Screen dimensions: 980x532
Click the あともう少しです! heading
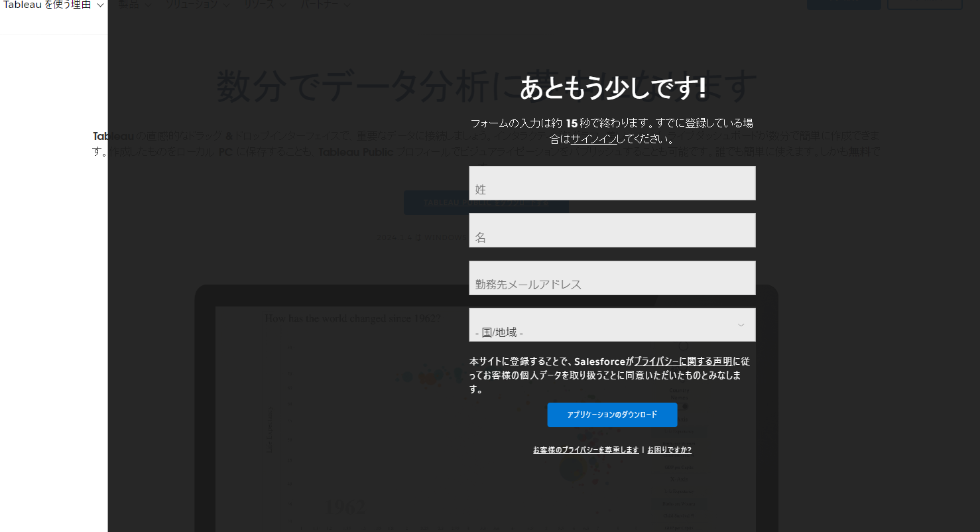coord(613,88)
